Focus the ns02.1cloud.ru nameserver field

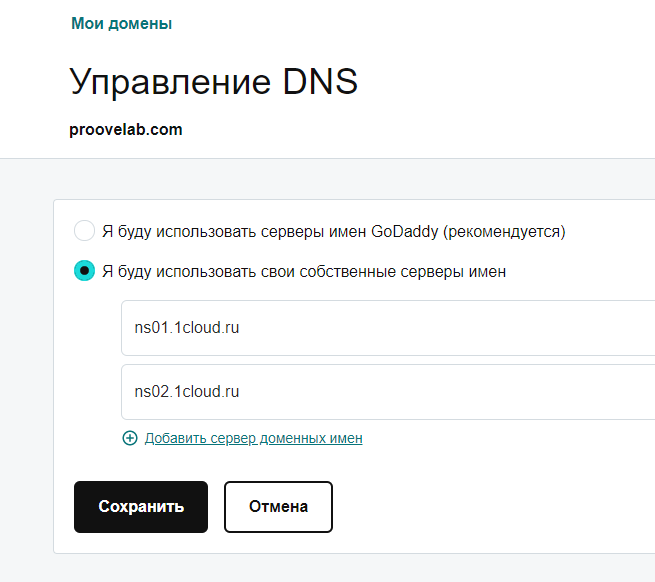(x=388, y=391)
